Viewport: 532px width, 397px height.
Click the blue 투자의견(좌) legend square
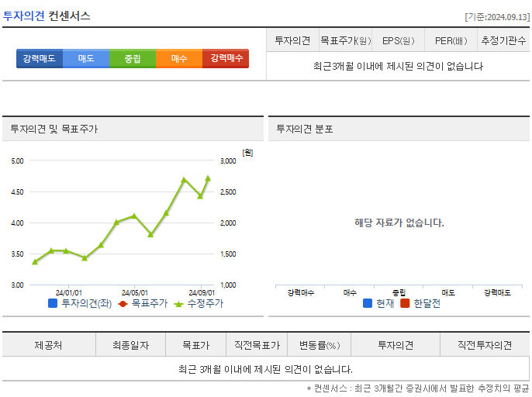coord(53,303)
